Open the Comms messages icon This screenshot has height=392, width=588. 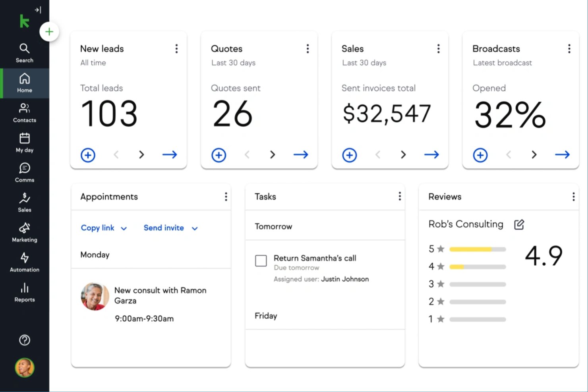(25, 173)
